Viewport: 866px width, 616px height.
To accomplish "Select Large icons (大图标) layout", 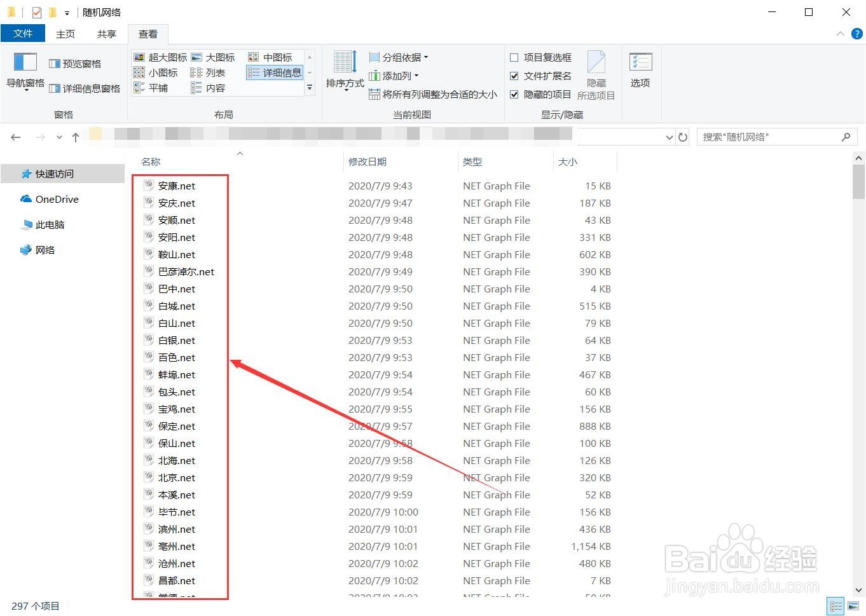I will click(x=213, y=57).
